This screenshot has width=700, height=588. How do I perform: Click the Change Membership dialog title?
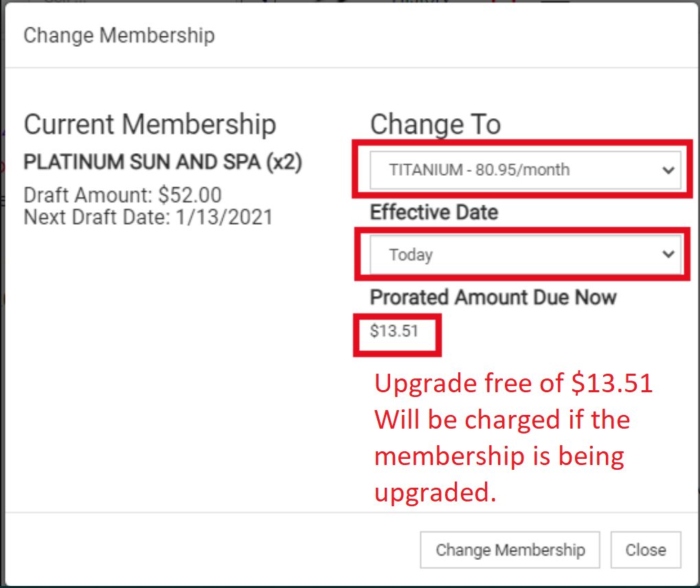[120, 36]
